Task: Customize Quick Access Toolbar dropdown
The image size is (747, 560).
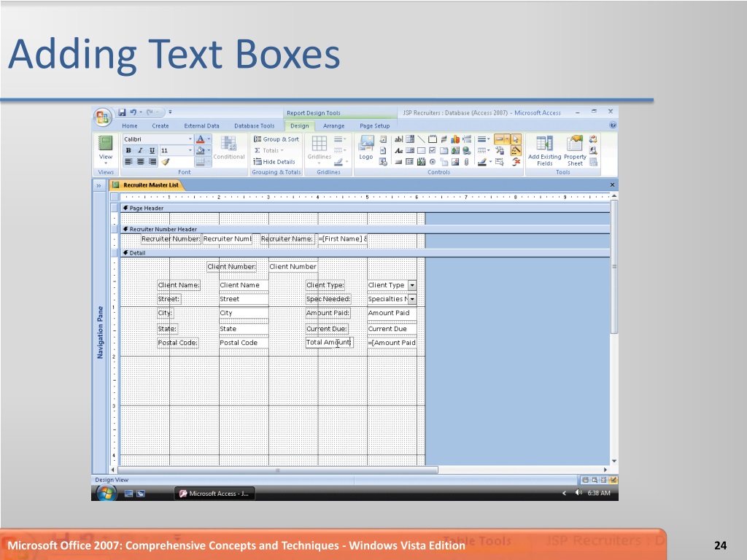Action: pos(170,112)
